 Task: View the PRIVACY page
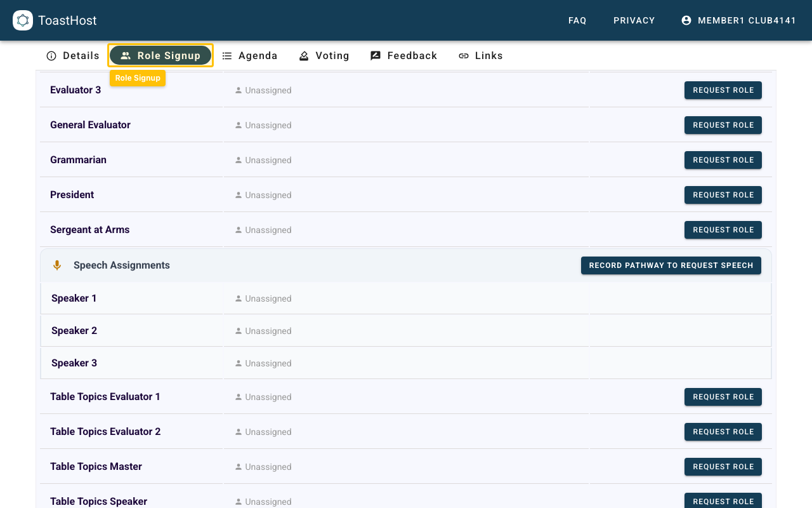coord(634,20)
